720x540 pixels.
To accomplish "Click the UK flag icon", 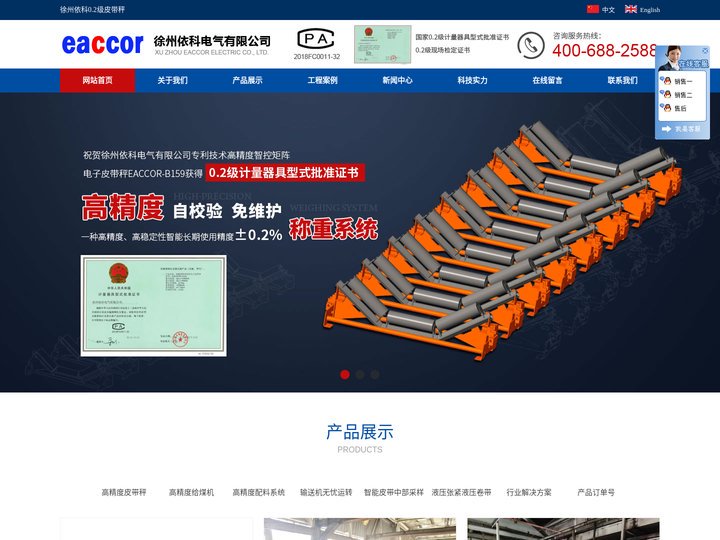I will (x=631, y=9).
